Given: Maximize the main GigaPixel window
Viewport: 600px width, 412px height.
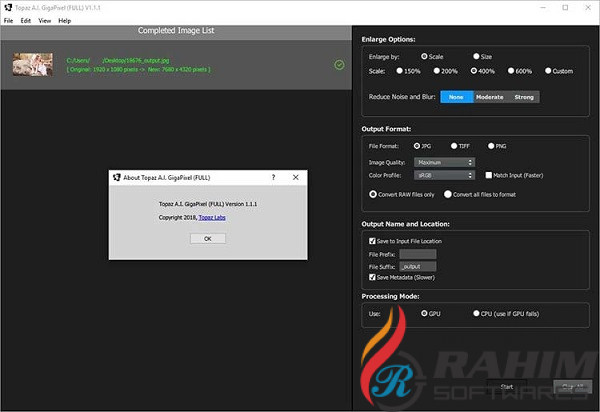Looking at the screenshot, I should 565,7.
